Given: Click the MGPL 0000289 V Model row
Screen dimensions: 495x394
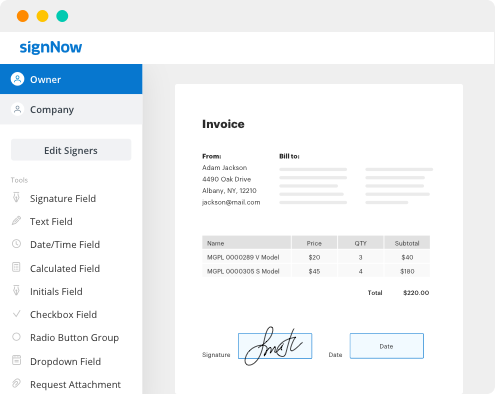Looking at the screenshot, I should point(316,257).
